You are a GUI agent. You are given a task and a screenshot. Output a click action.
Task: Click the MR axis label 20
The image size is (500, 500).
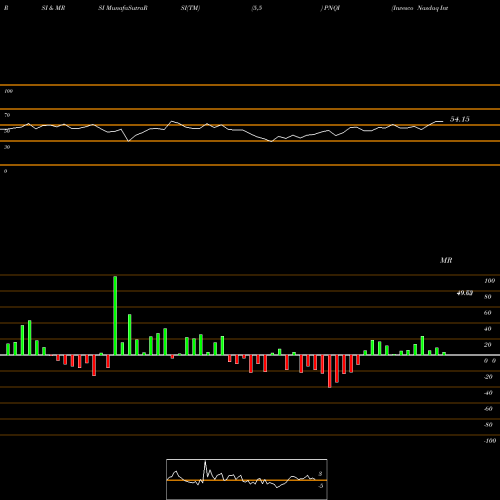[488, 345]
